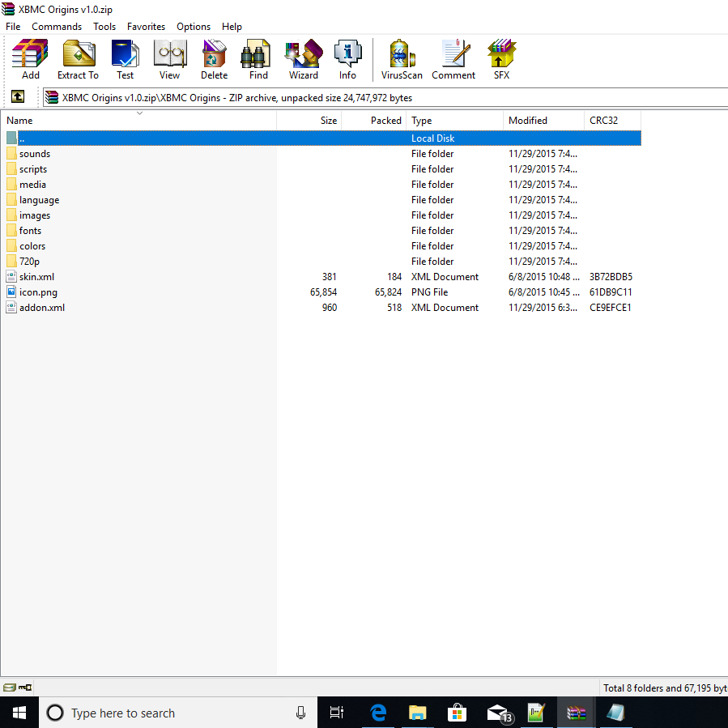Sort by the Modified column header
The width and height of the screenshot is (728, 728).
(x=543, y=120)
